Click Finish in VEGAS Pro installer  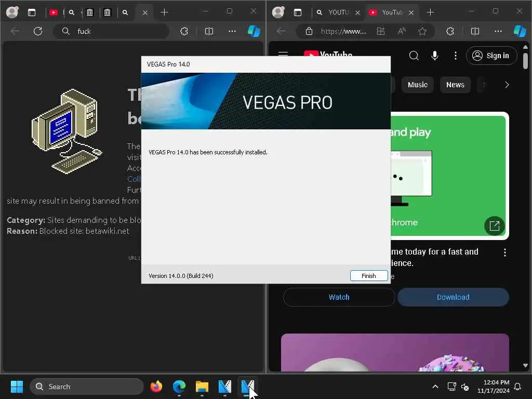point(369,276)
